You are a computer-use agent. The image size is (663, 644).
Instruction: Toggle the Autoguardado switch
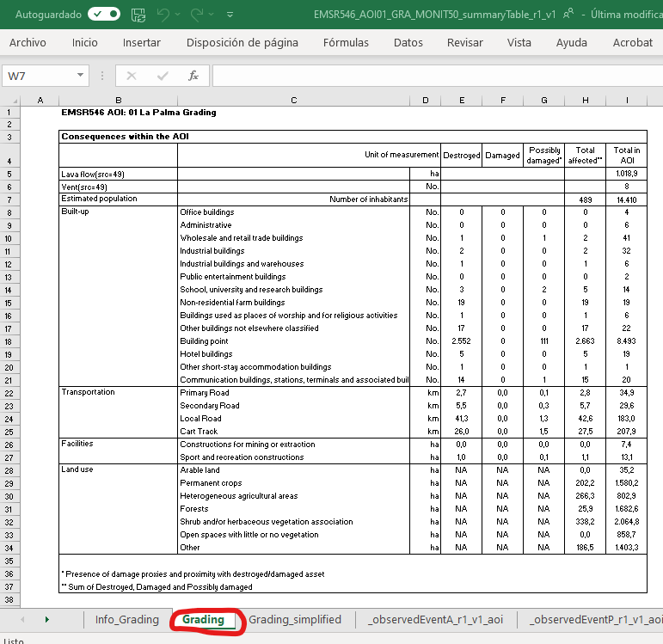click(x=104, y=15)
